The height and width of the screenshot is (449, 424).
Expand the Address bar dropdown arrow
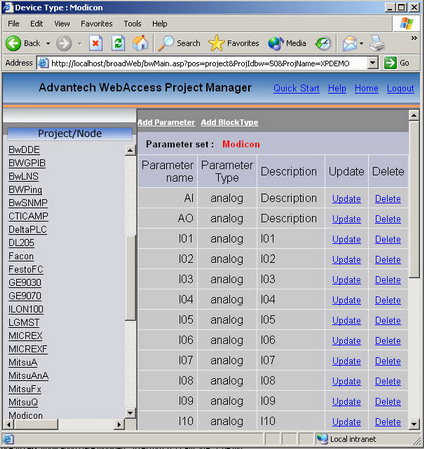[373, 63]
